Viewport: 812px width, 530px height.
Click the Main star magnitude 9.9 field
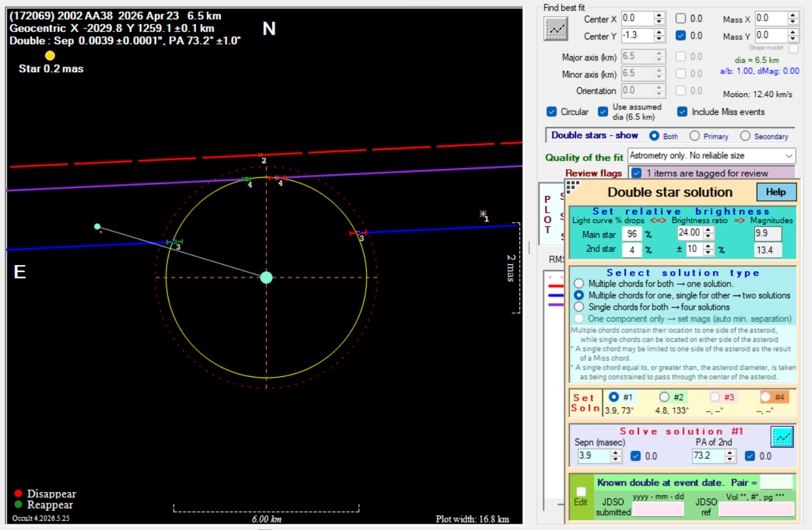coord(768,234)
